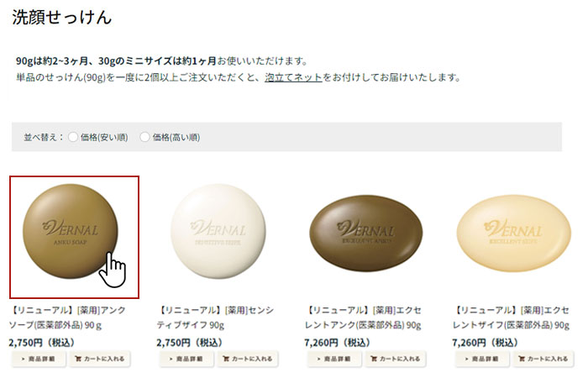Click the dark Excellent Anku soap image
Image resolution: width=588 pixels, height=378 pixels.
[x=366, y=233]
